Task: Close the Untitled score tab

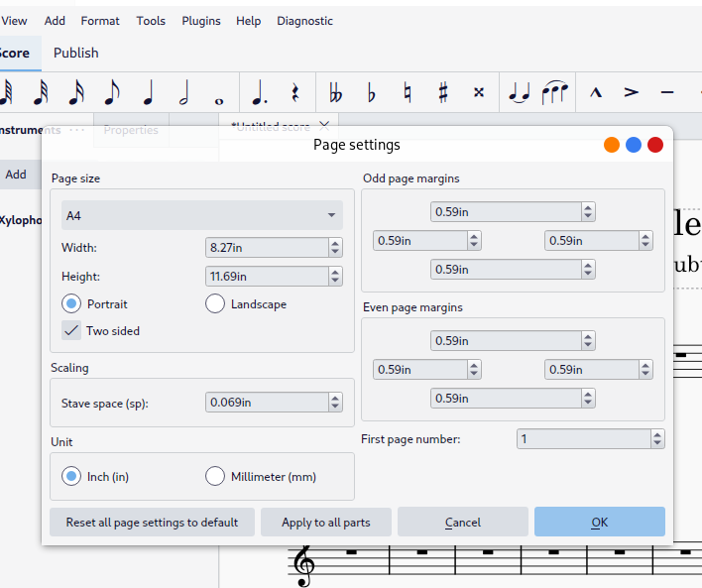Action: click(x=324, y=126)
